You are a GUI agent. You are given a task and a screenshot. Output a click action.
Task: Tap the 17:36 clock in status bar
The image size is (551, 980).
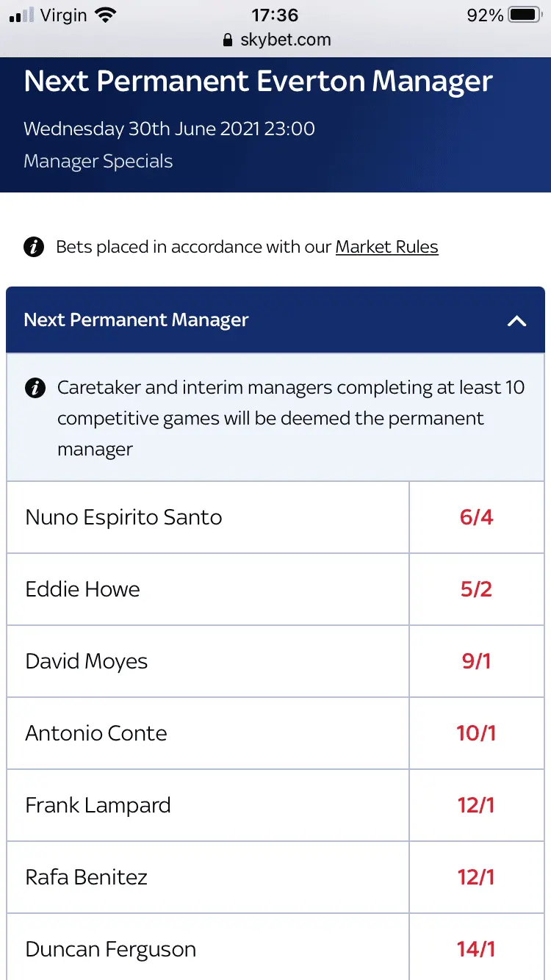275,15
